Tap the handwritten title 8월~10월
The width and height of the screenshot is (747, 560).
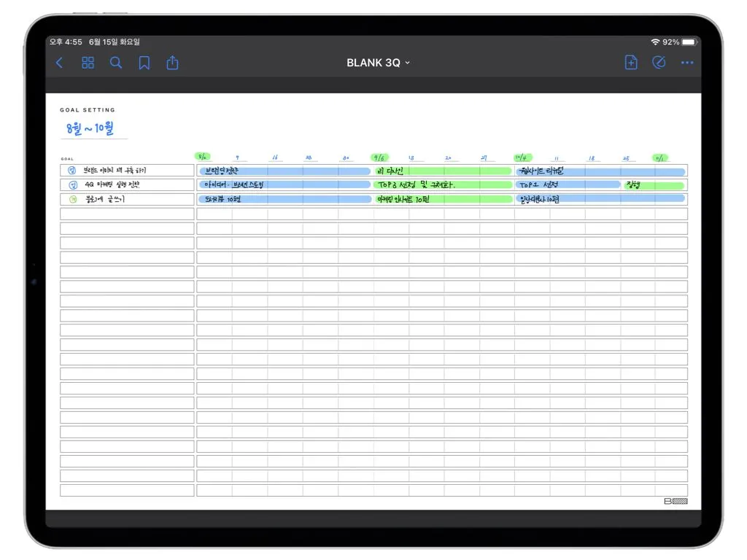click(x=90, y=128)
